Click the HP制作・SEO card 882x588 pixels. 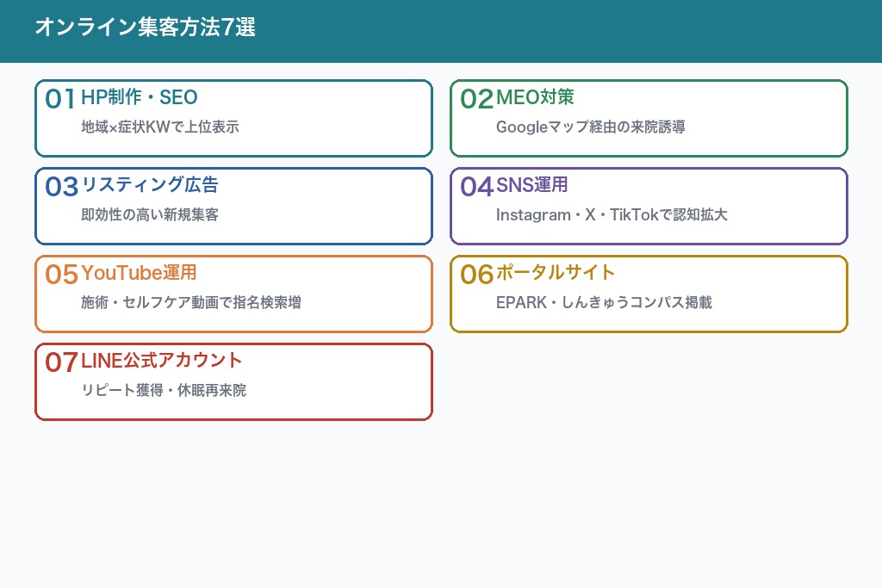233,118
